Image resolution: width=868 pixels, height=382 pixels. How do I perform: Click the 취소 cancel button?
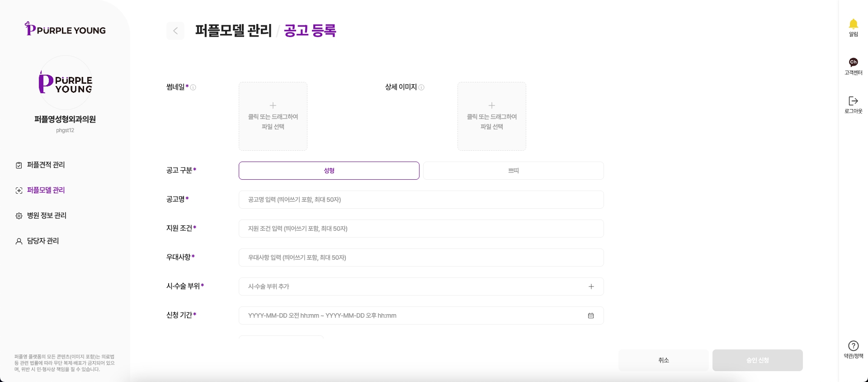coord(663,360)
